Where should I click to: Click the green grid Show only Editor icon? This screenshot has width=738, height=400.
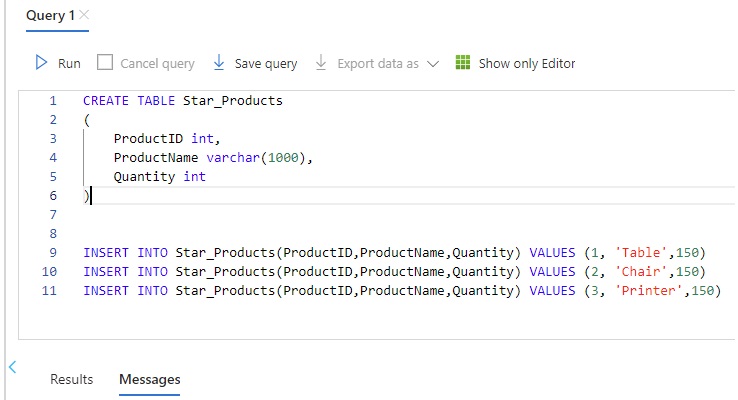(x=463, y=63)
